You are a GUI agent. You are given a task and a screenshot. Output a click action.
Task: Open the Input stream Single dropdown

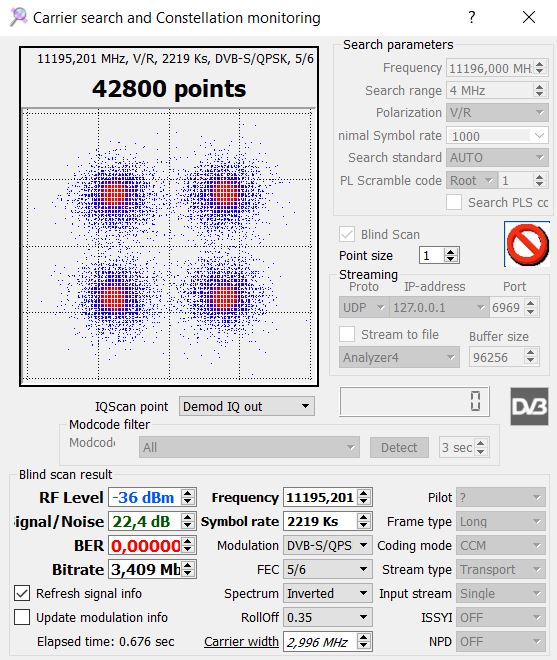tap(501, 593)
